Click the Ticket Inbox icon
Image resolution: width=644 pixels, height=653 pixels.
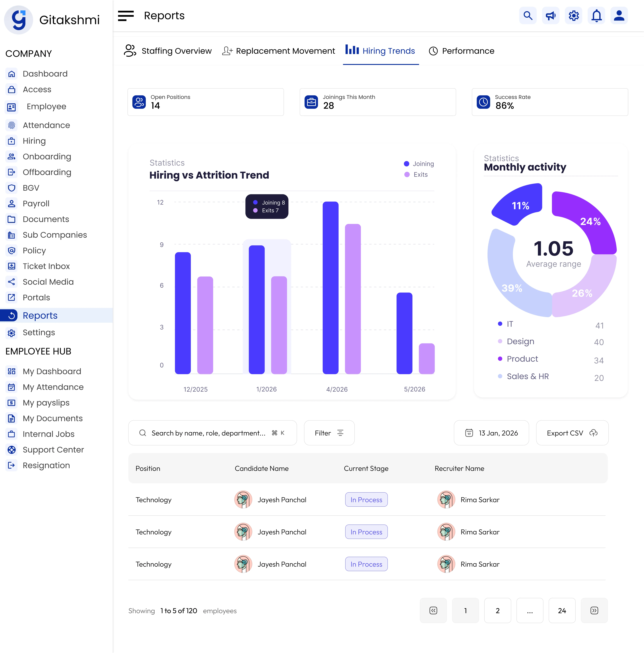point(12,266)
